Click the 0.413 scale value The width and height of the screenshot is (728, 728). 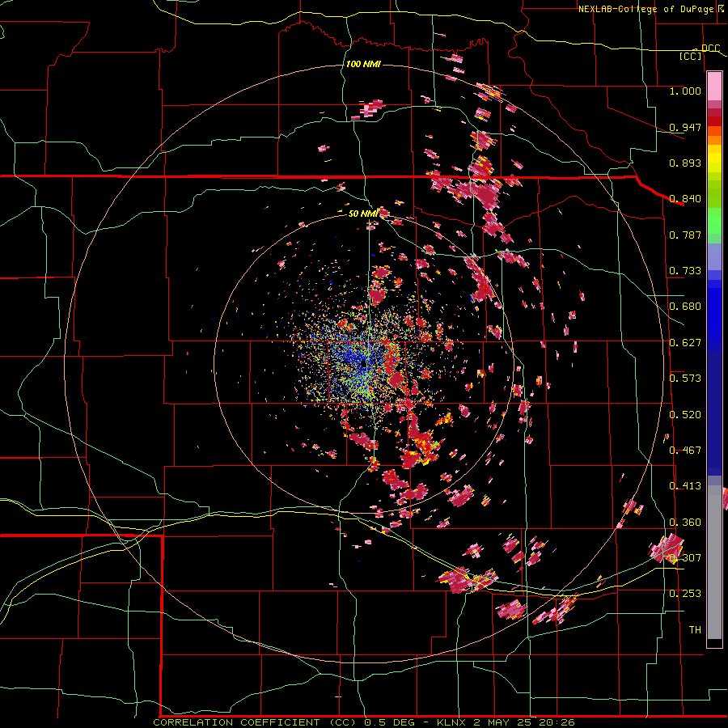point(685,486)
